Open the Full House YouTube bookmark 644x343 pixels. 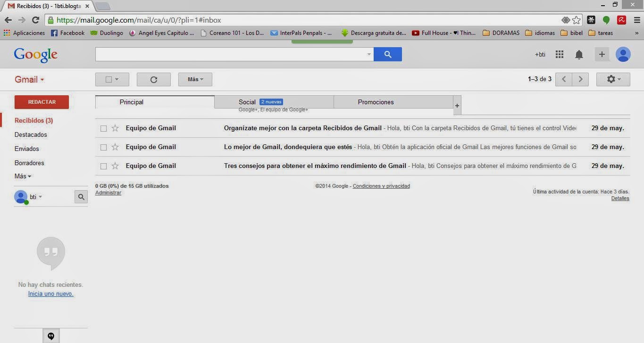pyautogui.click(x=444, y=33)
